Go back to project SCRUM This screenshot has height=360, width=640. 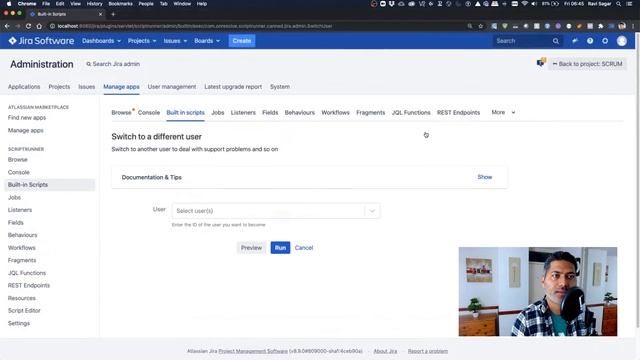(587, 64)
